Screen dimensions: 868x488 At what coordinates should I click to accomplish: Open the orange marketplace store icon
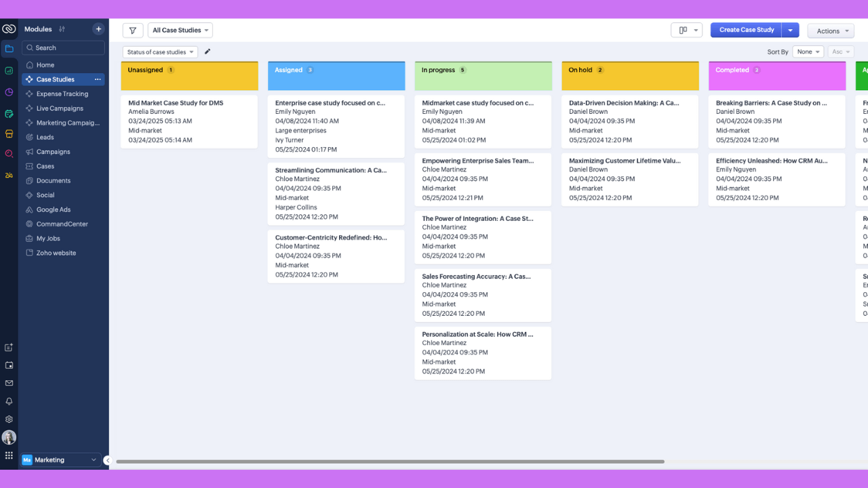click(x=9, y=134)
